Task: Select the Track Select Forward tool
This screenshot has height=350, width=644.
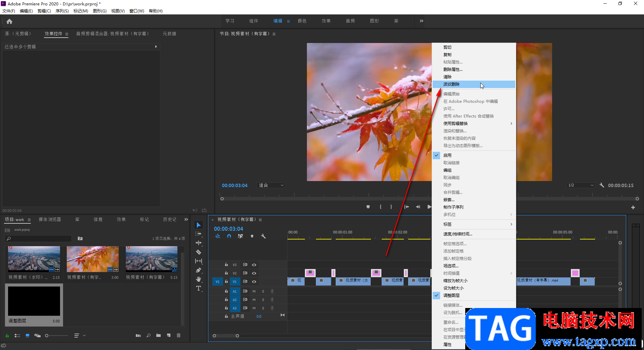Action: (199, 234)
